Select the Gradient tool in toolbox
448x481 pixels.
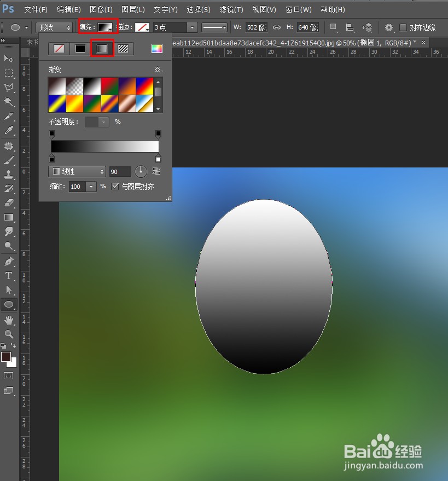[9, 217]
